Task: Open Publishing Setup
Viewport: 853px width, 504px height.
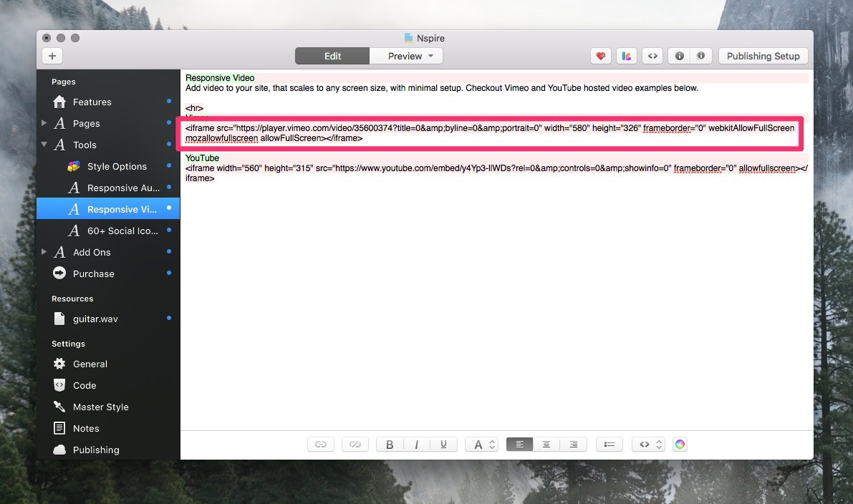Action: tap(763, 56)
